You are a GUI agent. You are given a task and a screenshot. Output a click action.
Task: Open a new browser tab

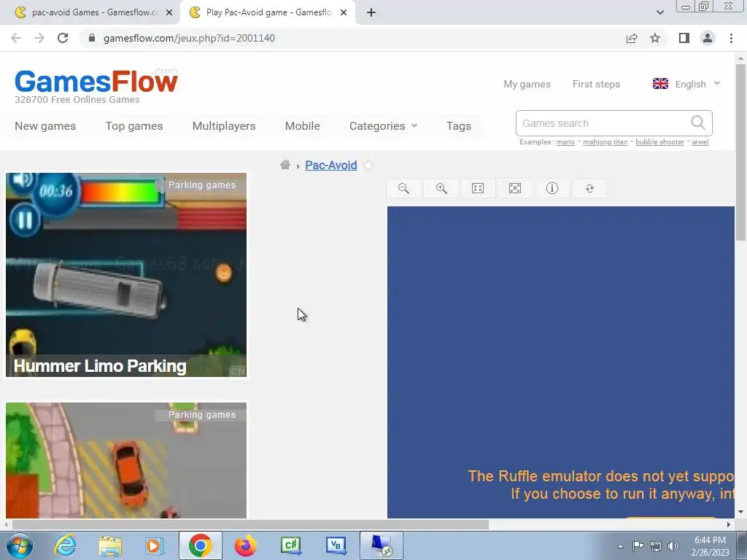pos(371,12)
